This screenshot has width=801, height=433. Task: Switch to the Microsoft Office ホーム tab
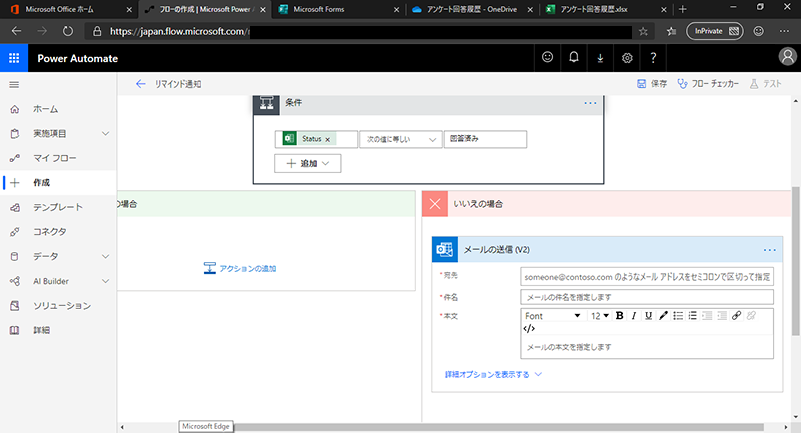coord(70,9)
